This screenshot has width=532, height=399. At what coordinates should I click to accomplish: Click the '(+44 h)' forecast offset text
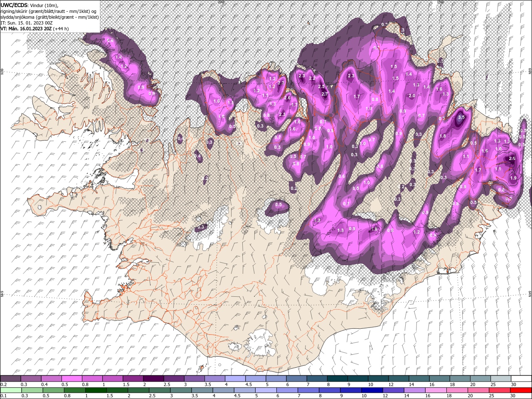click(61, 29)
